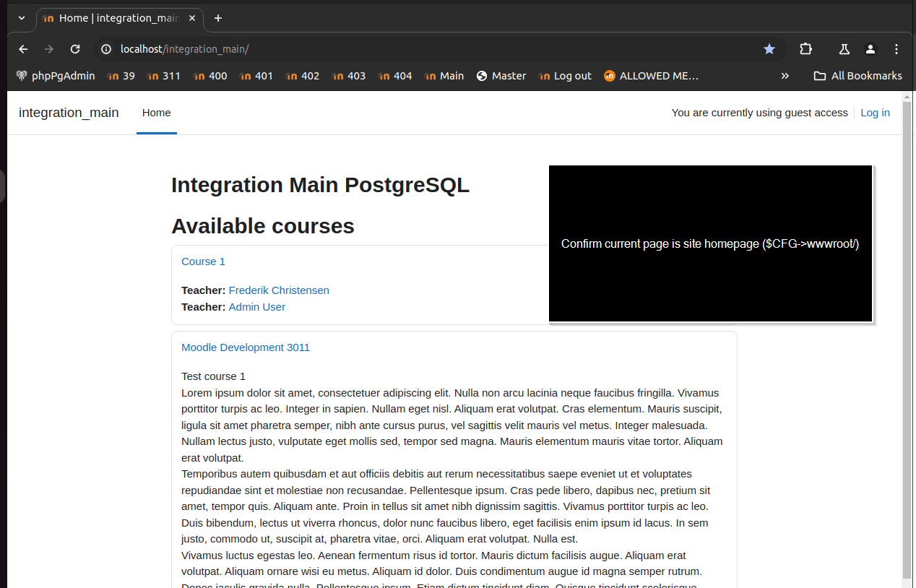The height and width of the screenshot is (588, 916).
Task: Open the Chrome Labs flask icon
Action: (844, 49)
